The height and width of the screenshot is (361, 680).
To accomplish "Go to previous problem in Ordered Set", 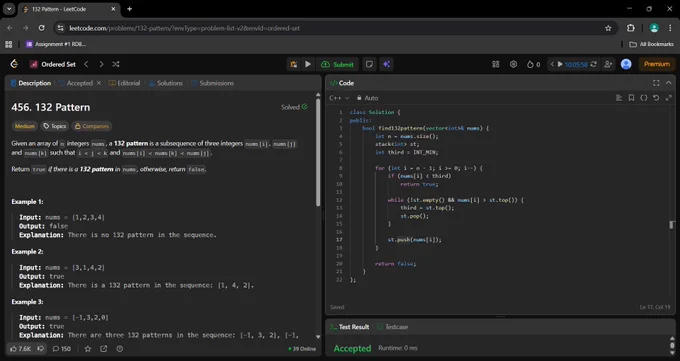I will coord(86,64).
